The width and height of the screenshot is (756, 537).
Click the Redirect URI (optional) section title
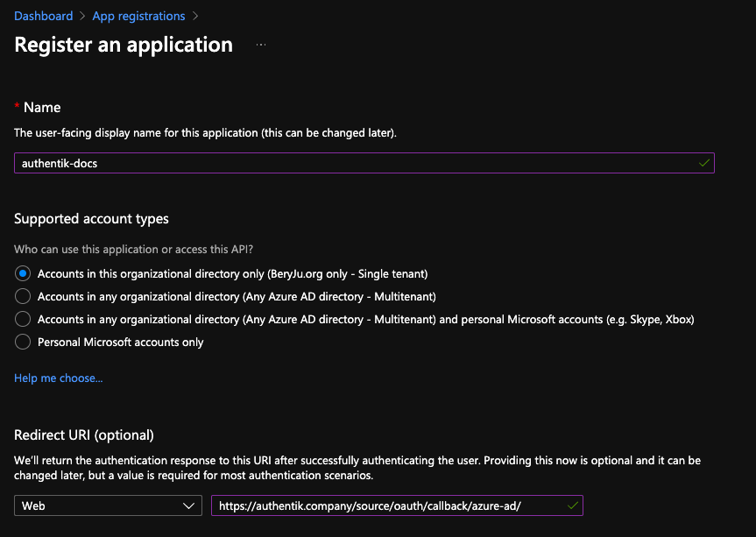click(84, 435)
